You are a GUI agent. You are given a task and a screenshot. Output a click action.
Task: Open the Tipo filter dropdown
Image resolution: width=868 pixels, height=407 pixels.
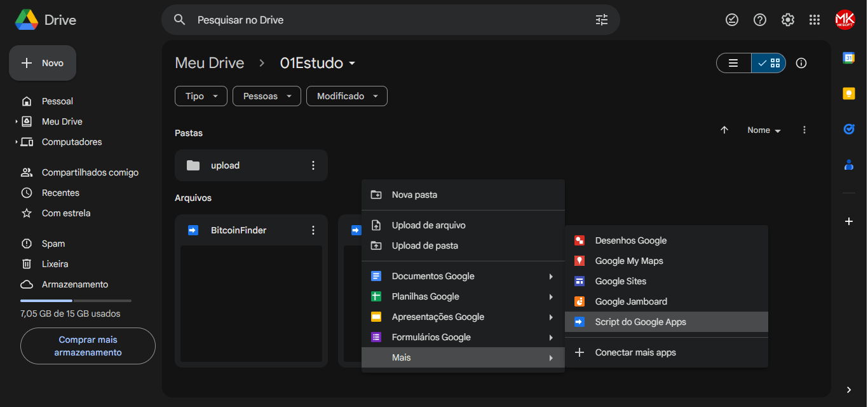(201, 96)
